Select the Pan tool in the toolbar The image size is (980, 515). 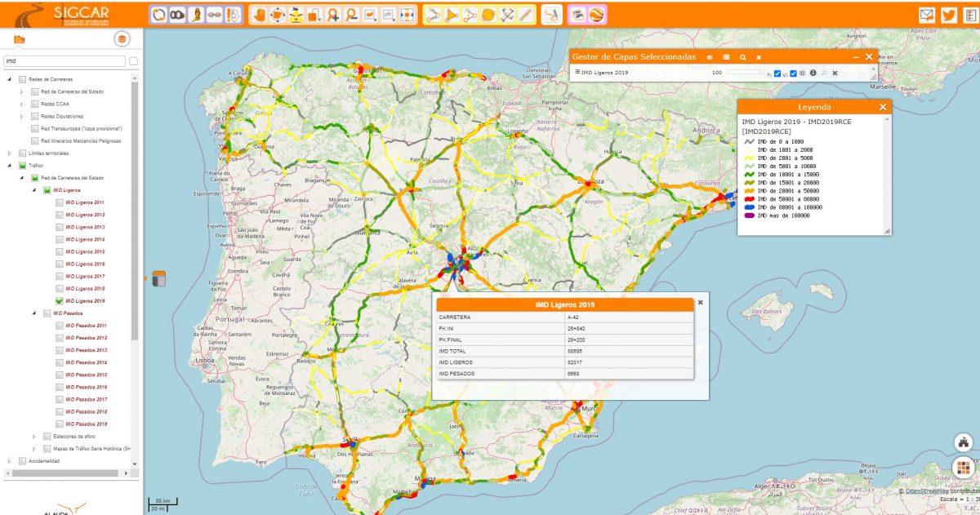(261, 13)
